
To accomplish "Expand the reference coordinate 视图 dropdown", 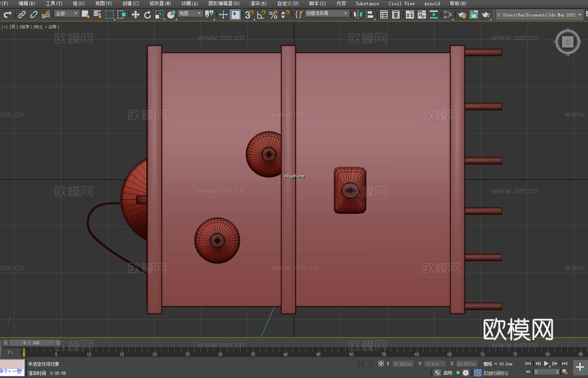I will tap(190, 13).
